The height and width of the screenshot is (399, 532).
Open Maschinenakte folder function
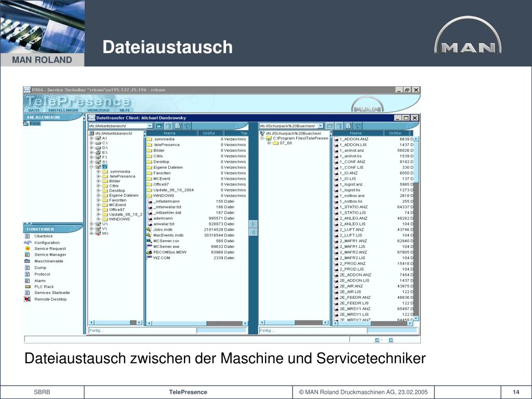click(48, 261)
